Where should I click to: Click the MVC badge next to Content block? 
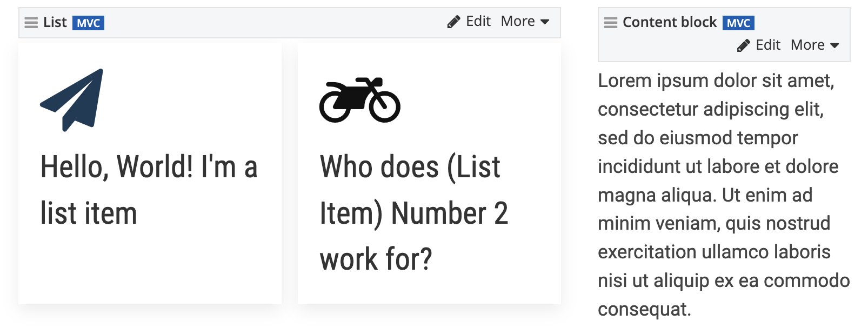point(737,23)
